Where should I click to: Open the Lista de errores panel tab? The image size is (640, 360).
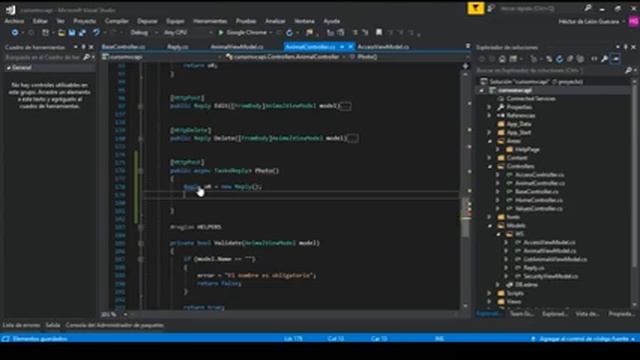pyautogui.click(x=21, y=325)
